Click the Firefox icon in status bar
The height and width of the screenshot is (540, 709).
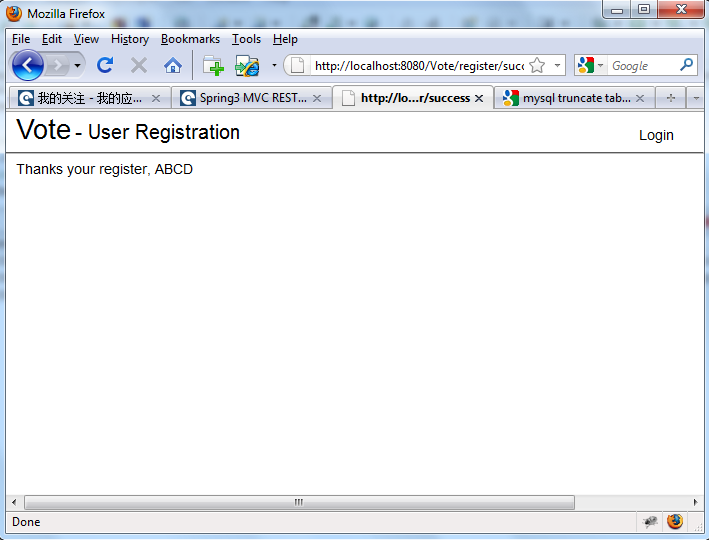tap(675, 521)
